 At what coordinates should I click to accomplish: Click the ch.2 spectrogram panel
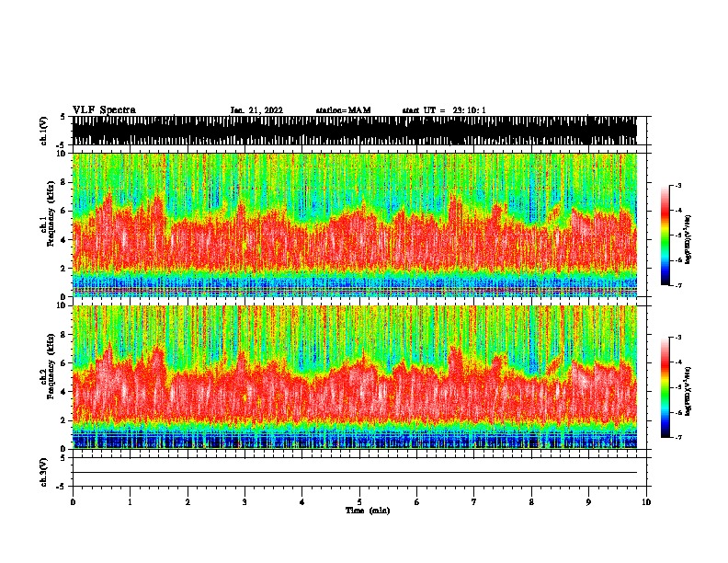pos(355,377)
